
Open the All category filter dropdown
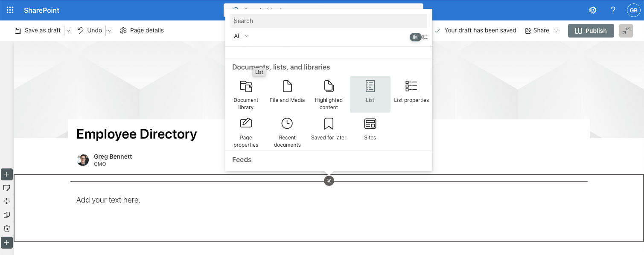coord(241,36)
